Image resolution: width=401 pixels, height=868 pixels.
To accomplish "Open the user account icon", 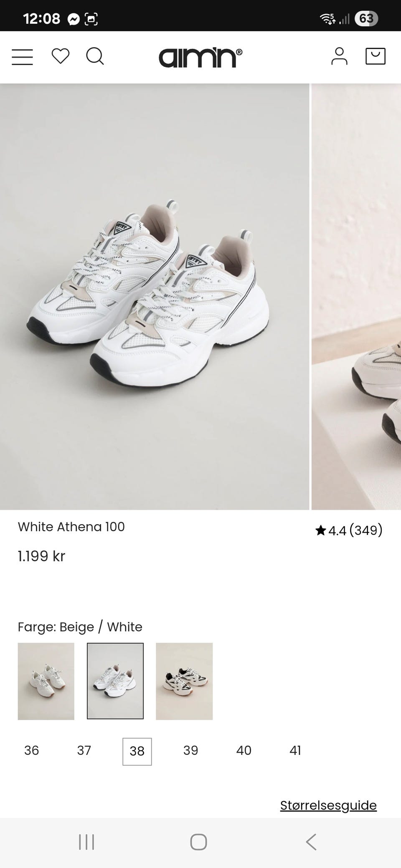I will pyautogui.click(x=339, y=56).
